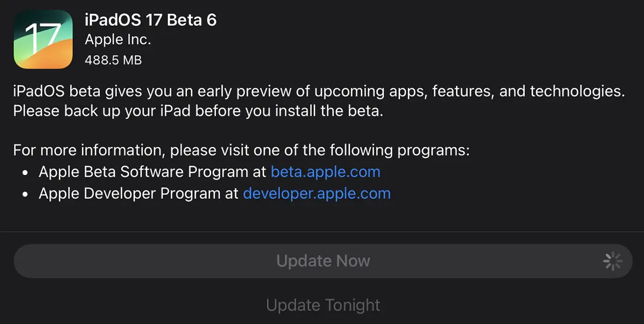
Task: Visit the developer.apple.com link
Action: (x=317, y=193)
